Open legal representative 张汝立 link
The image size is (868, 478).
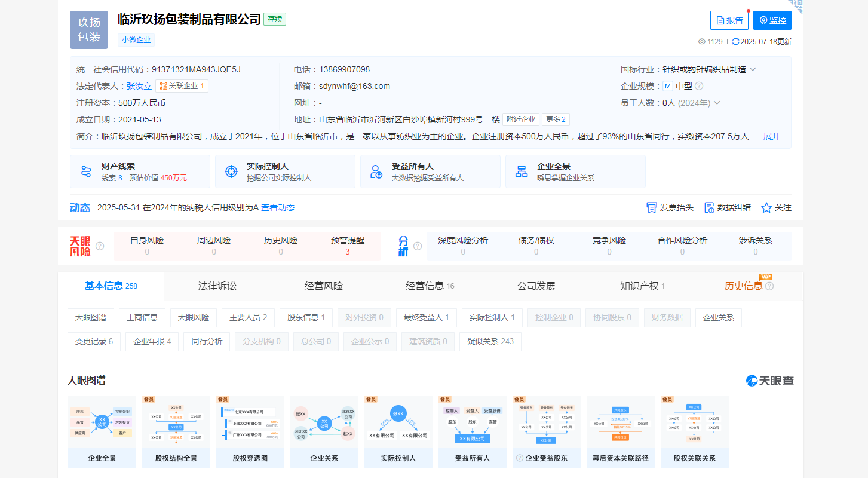(x=139, y=86)
